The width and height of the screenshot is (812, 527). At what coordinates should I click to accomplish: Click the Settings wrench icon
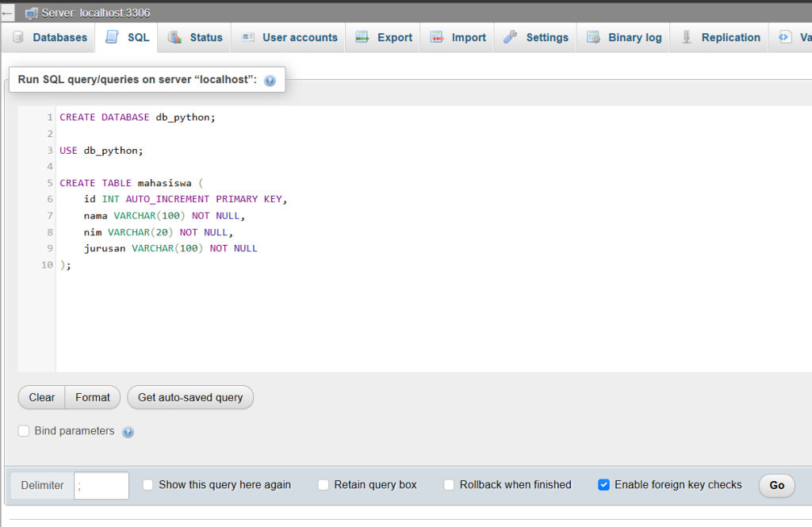click(x=510, y=36)
